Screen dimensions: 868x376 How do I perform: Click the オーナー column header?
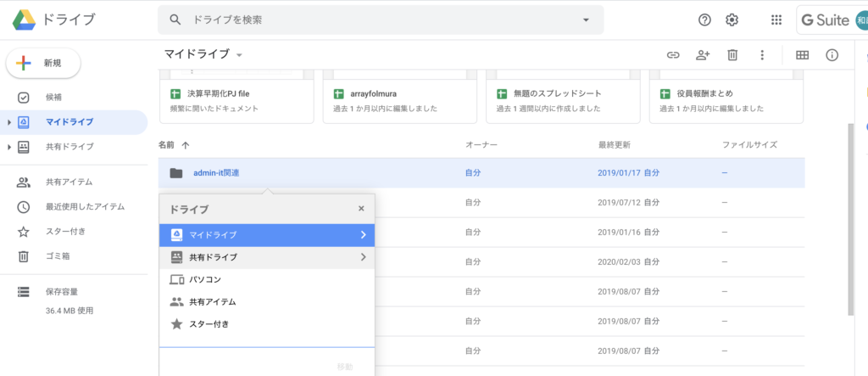(x=481, y=145)
